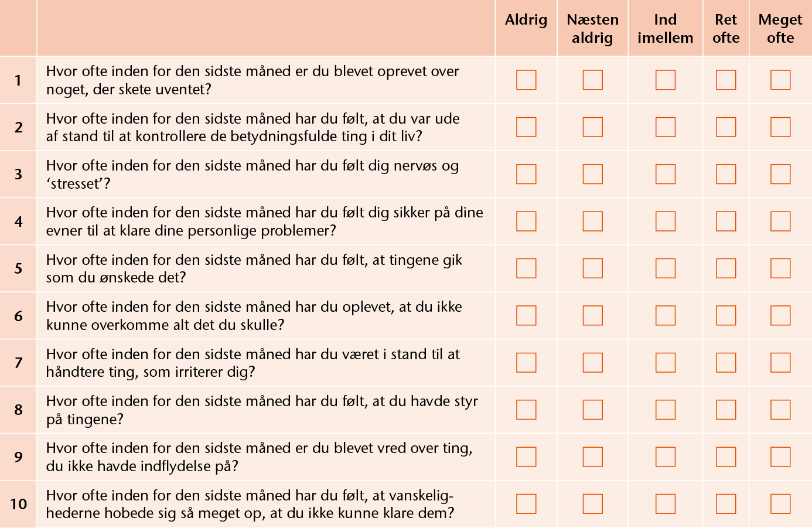812x528 pixels.
Task: Check 'Ret ofte' for question 4
Action: point(726,222)
